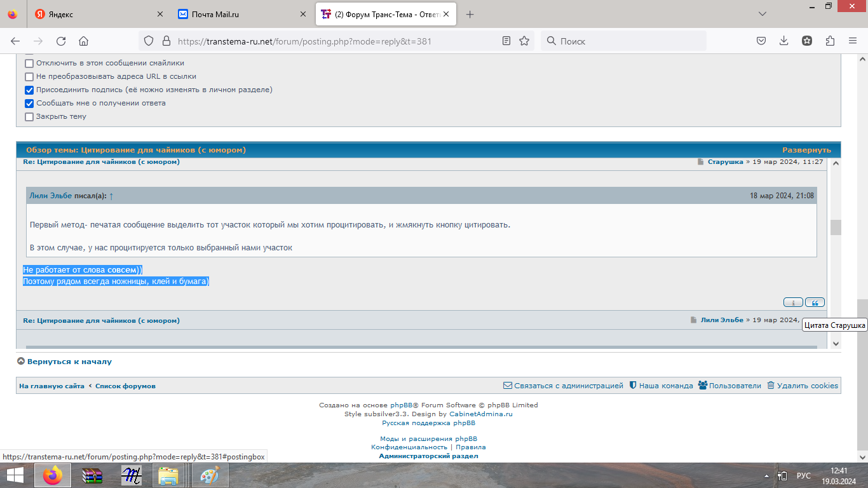Reload the current forum page
Image resolution: width=868 pixels, height=488 pixels.
click(61, 41)
